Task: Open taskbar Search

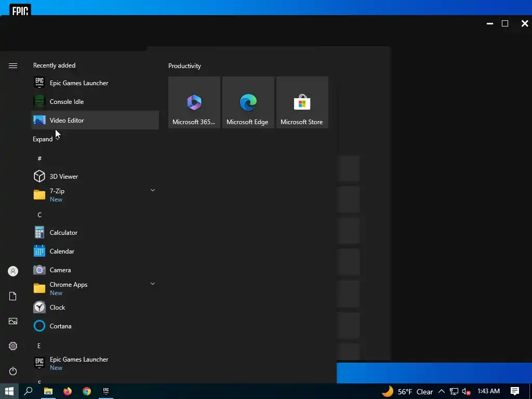Action: pyautogui.click(x=28, y=391)
